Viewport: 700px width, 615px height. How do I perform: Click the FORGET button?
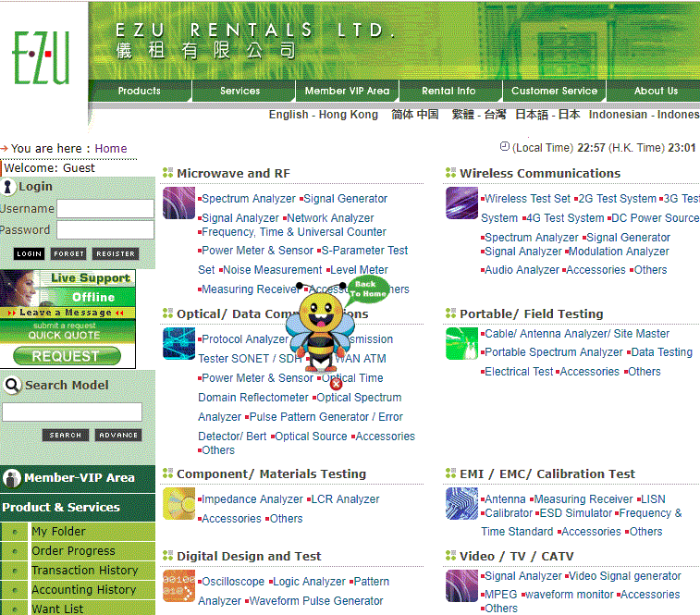click(x=68, y=253)
